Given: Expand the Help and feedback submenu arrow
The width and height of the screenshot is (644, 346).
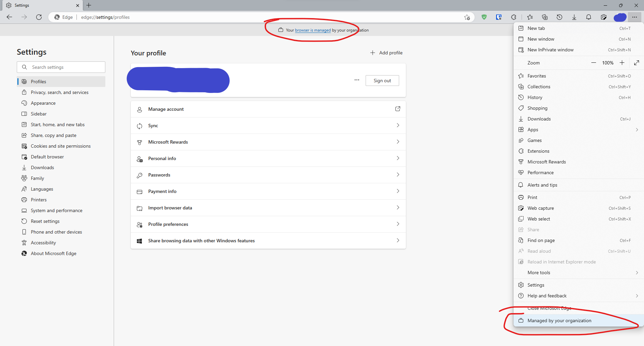Looking at the screenshot, I should click(x=637, y=296).
